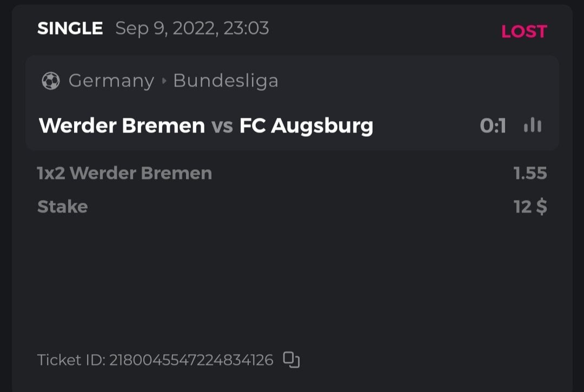Open match statistics bar chart icon
Image resolution: width=584 pixels, height=392 pixels.
coord(533,126)
